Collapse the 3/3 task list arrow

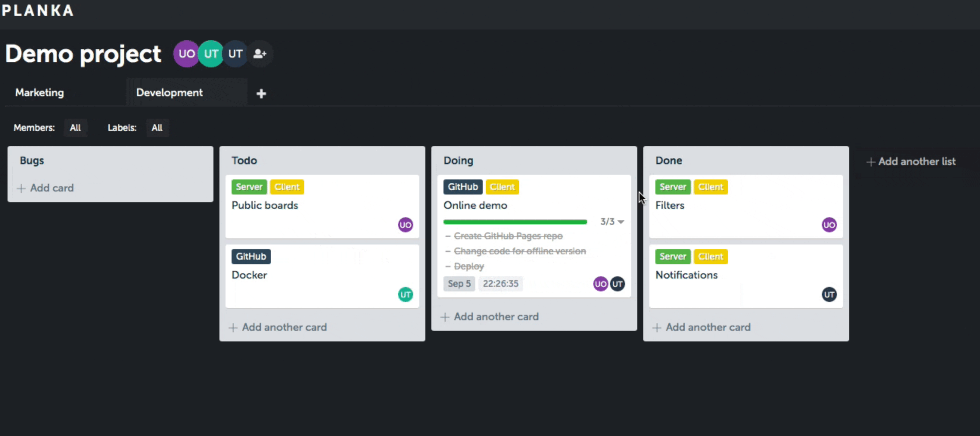[621, 222]
